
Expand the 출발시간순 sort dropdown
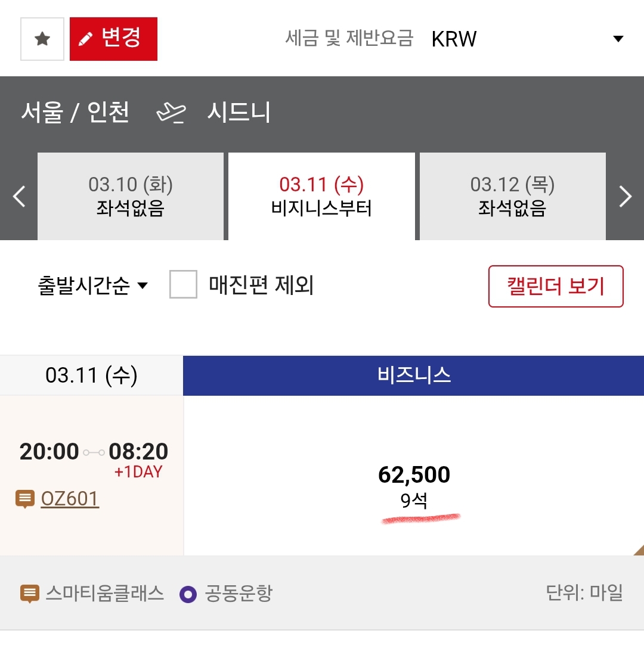[92, 285]
